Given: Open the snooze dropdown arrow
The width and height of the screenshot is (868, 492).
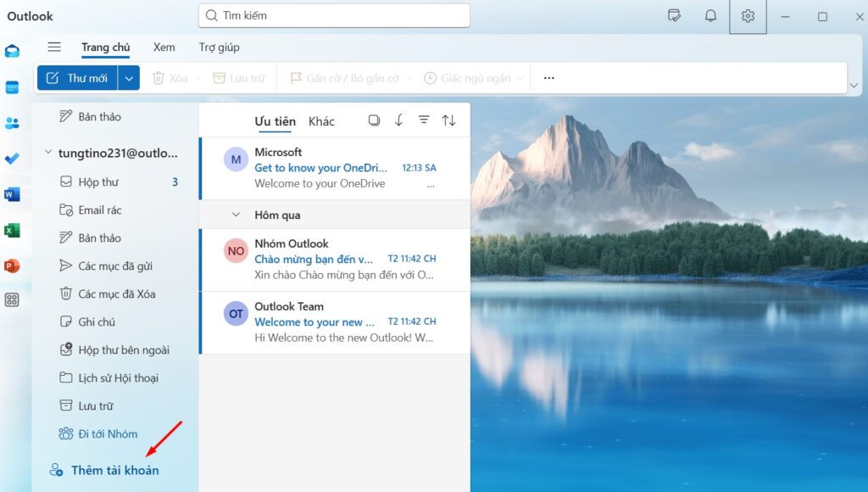Looking at the screenshot, I should (520, 79).
